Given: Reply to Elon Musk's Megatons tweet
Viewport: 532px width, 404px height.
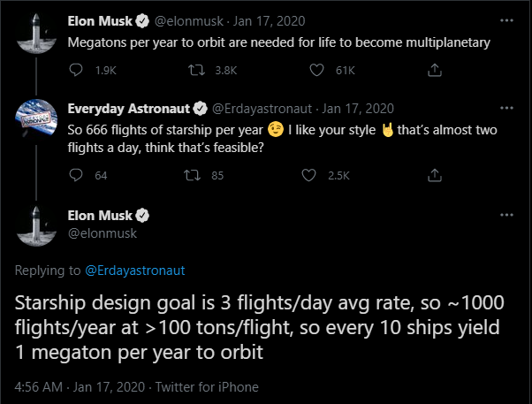Looking at the screenshot, I should (75, 69).
